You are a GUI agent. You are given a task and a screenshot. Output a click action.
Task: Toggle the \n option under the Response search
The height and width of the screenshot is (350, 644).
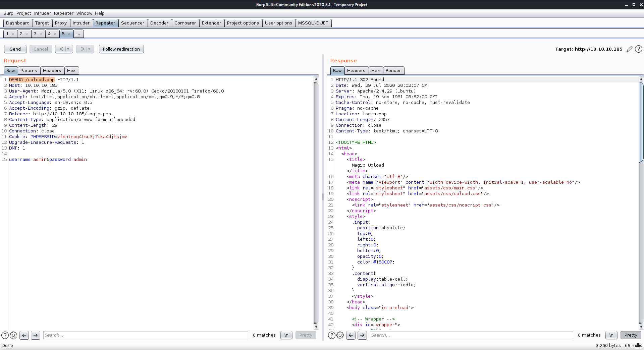click(611, 335)
